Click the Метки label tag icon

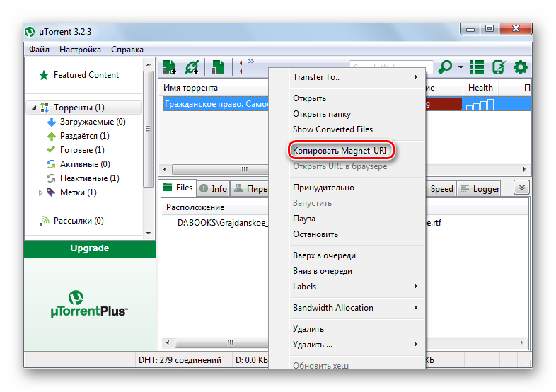(51, 192)
